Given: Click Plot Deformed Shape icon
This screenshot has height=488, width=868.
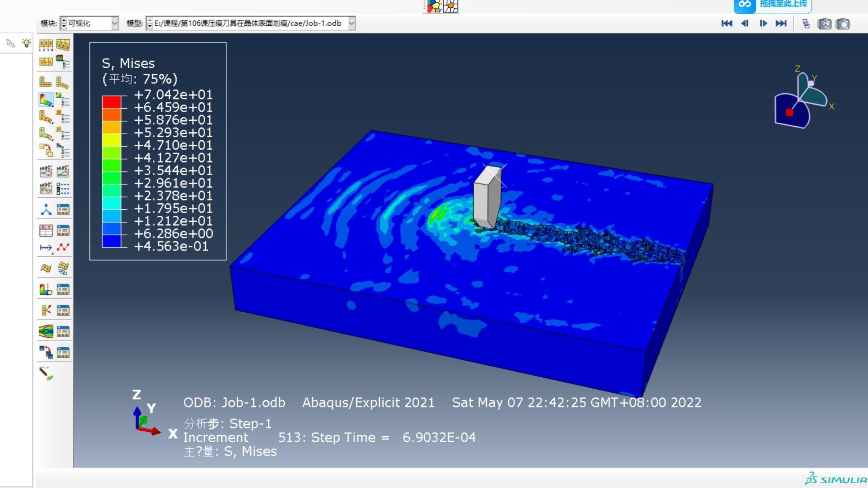Looking at the screenshot, I should point(62,82).
